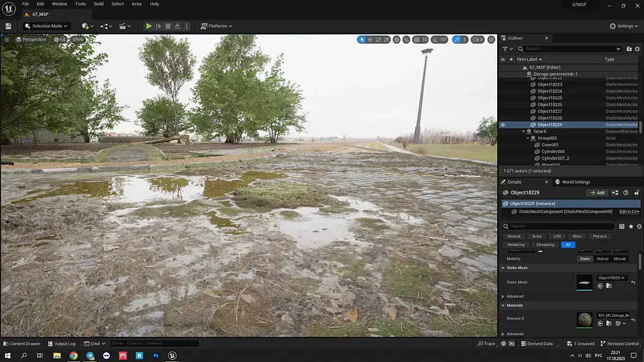The height and width of the screenshot is (362, 644).
Task: Switch world/local coordinate space globe icon
Action: click(396, 39)
